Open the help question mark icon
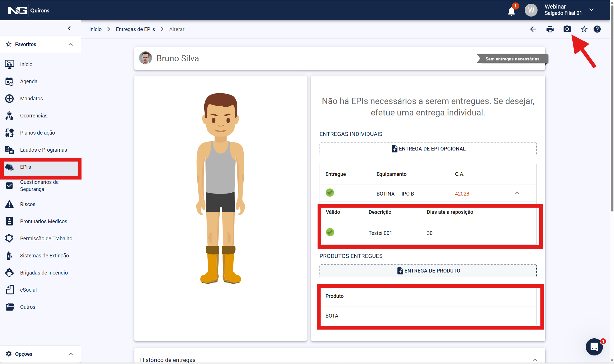This screenshot has height=364, width=614. point(597,29)
